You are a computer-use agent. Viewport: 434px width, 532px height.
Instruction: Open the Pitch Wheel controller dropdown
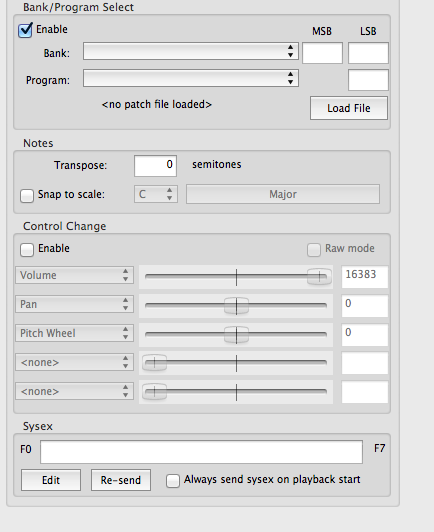coord(74,333)
